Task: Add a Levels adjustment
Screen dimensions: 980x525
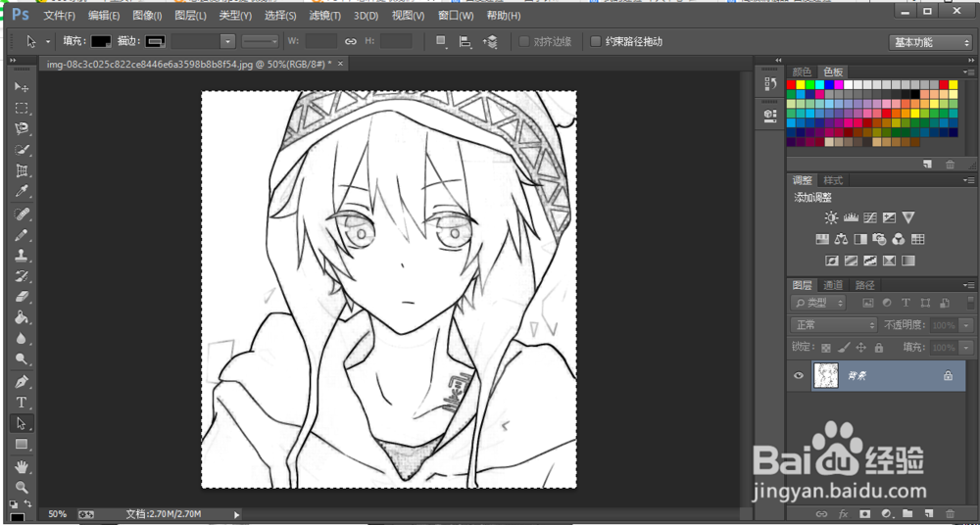Action: point(851,217)
